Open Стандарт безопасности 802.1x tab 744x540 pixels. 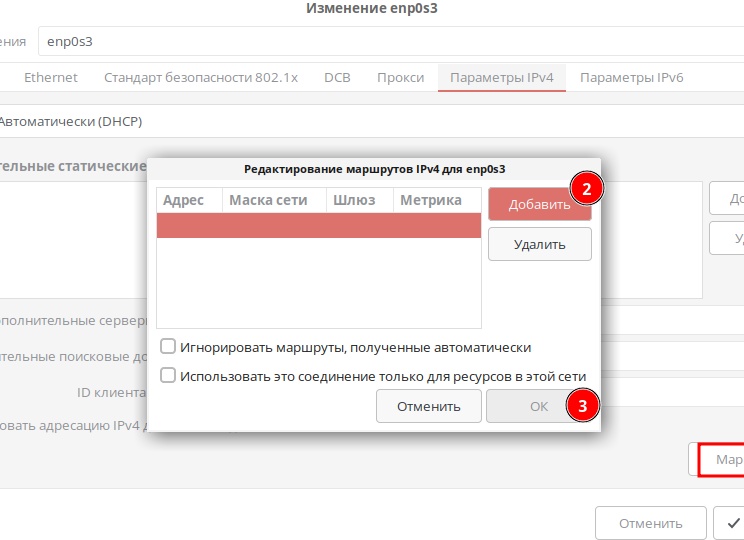point(201,77)
